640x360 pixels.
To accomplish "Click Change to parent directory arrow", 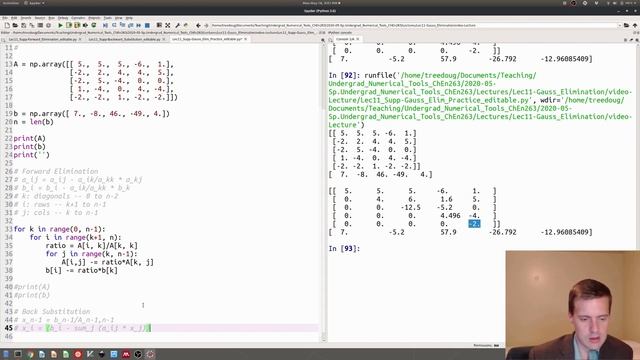I will pos(635,25).
